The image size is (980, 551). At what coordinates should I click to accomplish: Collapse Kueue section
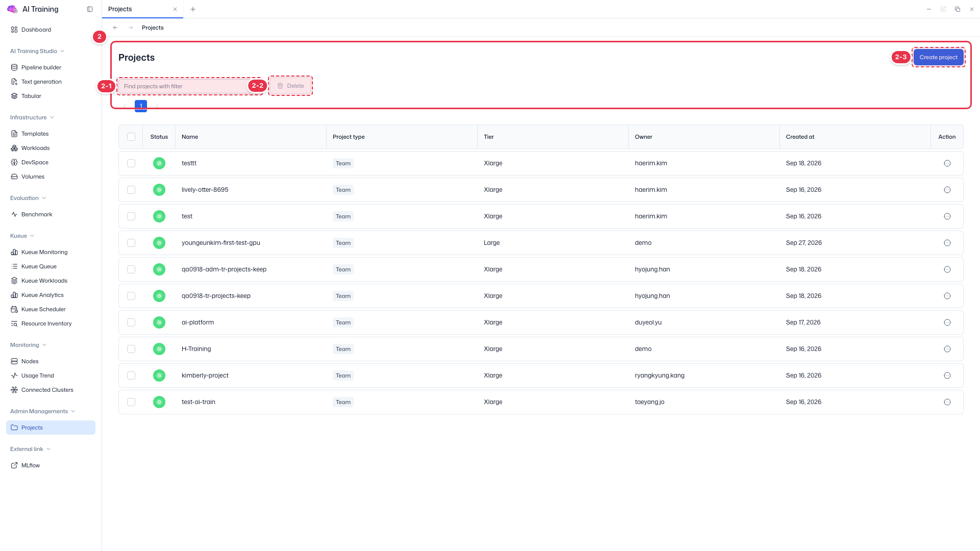click(x=22, y=236)
